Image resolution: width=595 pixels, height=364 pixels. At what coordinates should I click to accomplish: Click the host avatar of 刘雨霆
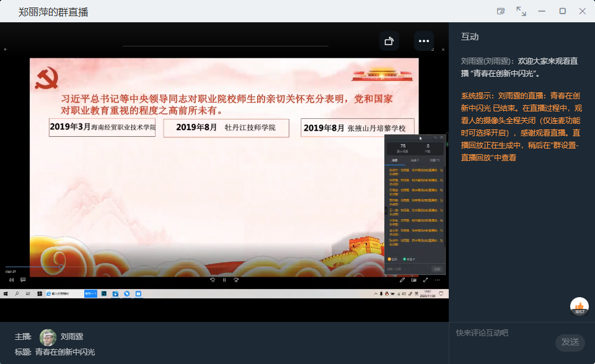(48, 337)
